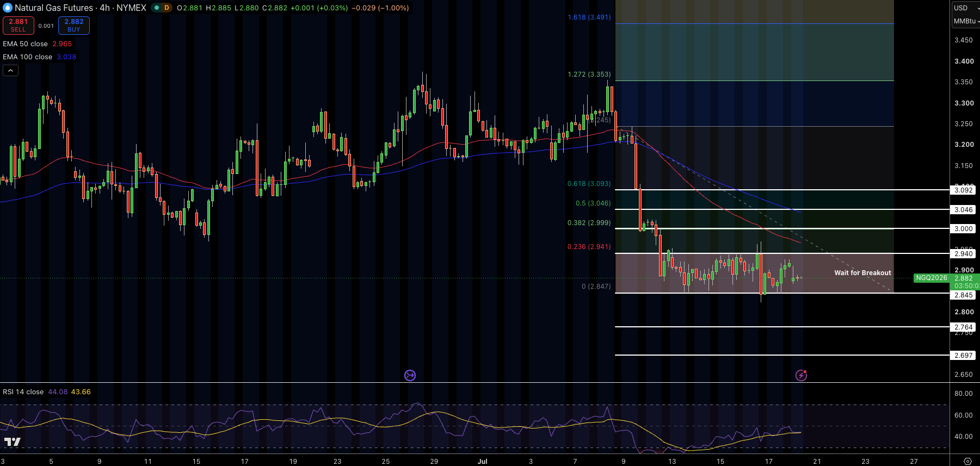Screen dimensions: 980x466
Task: Click the Natural Gas flame symbol logo
Action: point(8,8)
